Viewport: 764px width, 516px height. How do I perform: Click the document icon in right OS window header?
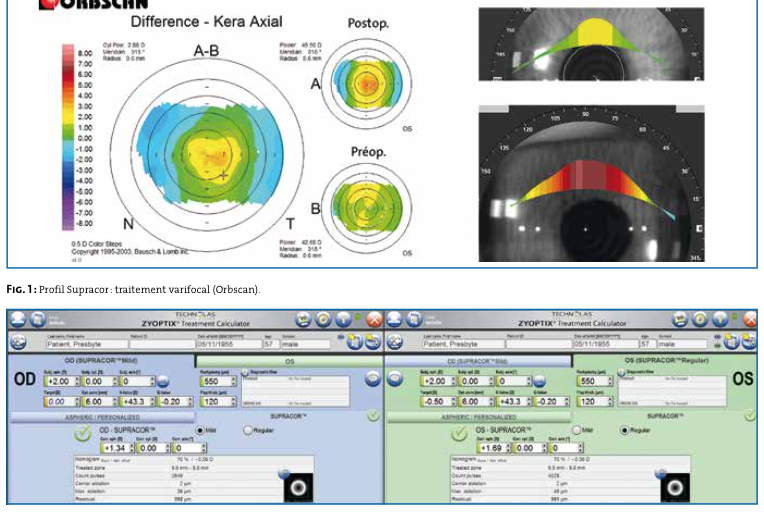coord(414,320)
